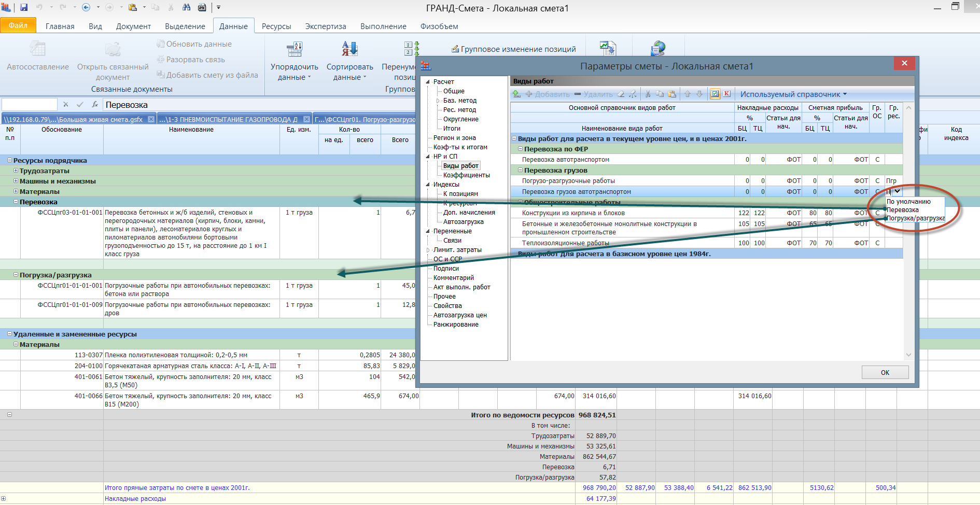Click the Forward navigation arrow icon
980x505 pixels.
point(109,7)
